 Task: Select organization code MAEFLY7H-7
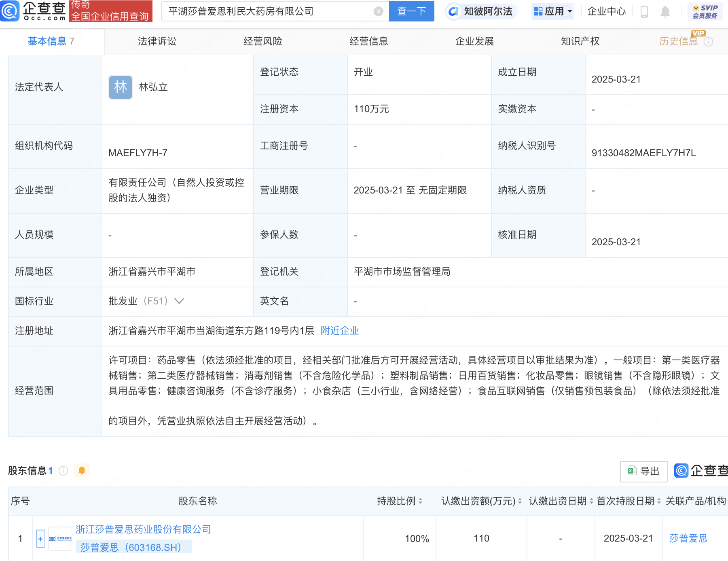pos(138,153)
